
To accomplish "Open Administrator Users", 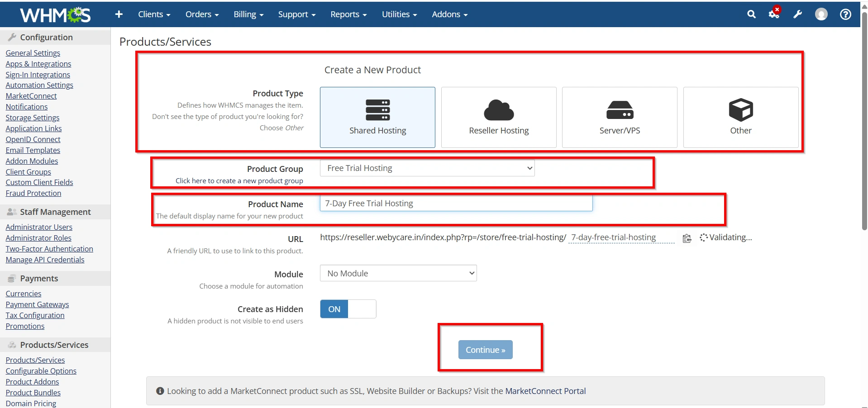I will (x=39, y=227).
